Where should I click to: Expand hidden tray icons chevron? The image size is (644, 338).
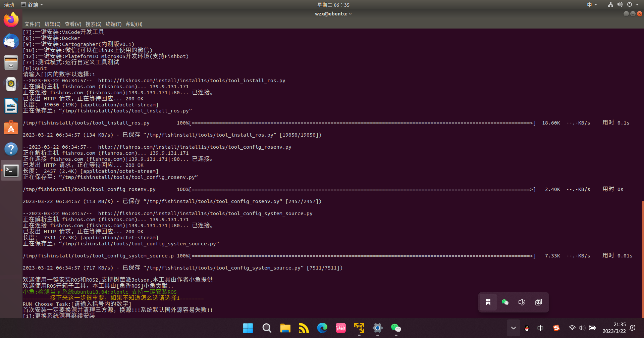pyautogui.click(x=513, y=328)
